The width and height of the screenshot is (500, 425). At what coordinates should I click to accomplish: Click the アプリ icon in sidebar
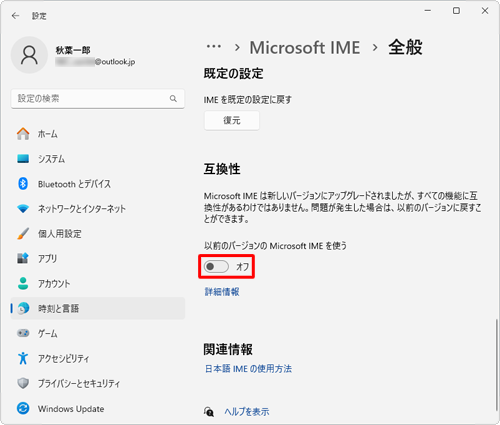[x=23, y=258]
